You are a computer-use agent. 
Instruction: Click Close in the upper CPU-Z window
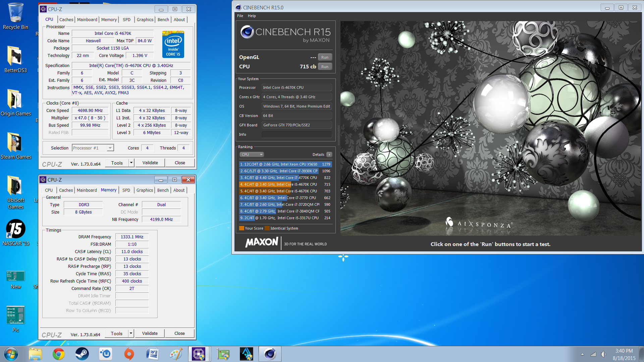pos(180,163)
